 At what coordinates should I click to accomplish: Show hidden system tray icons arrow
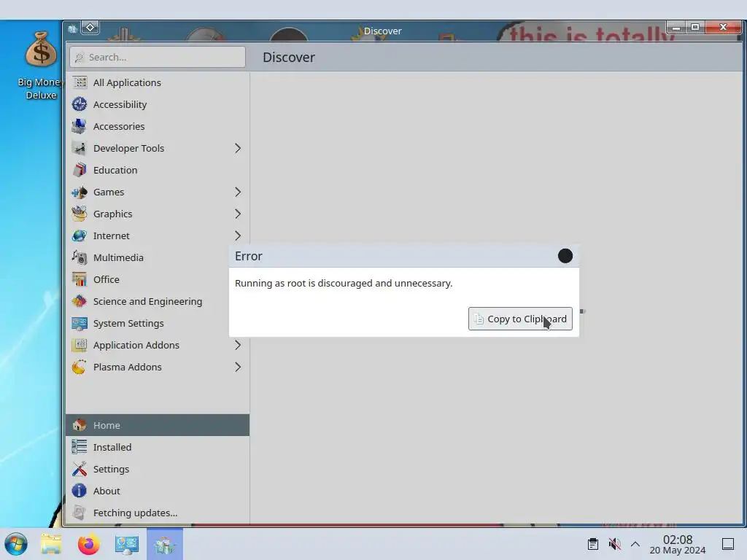point(635,544)
